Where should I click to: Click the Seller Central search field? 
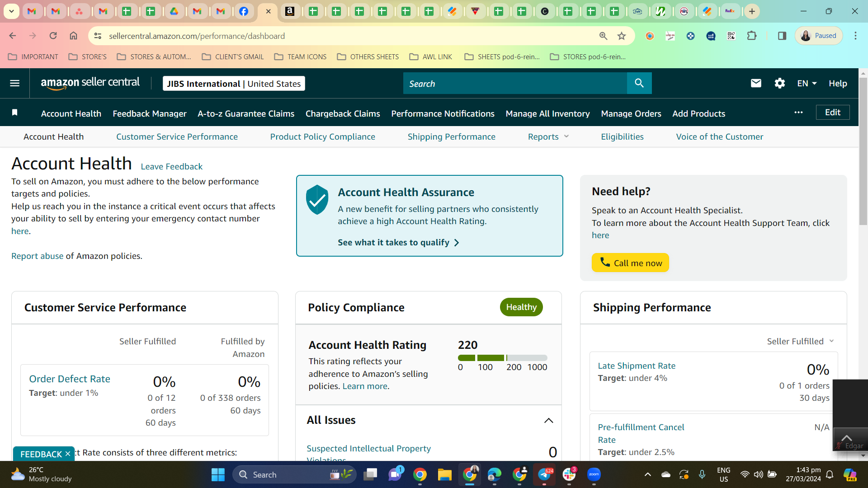[x=515, y=83]
